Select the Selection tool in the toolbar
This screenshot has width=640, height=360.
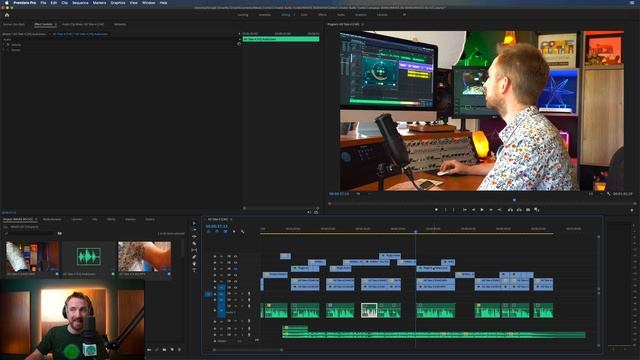coord(194,223)
